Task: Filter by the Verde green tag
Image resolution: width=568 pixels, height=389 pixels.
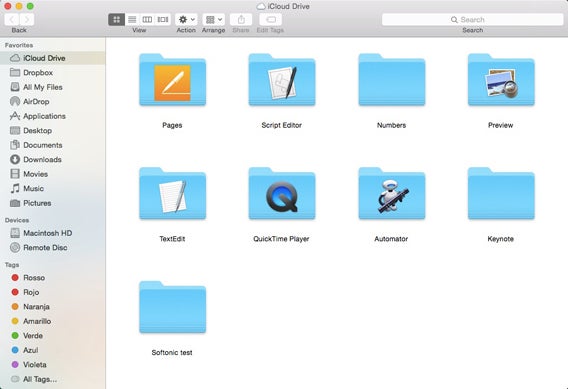Action: tap(53, 335)
